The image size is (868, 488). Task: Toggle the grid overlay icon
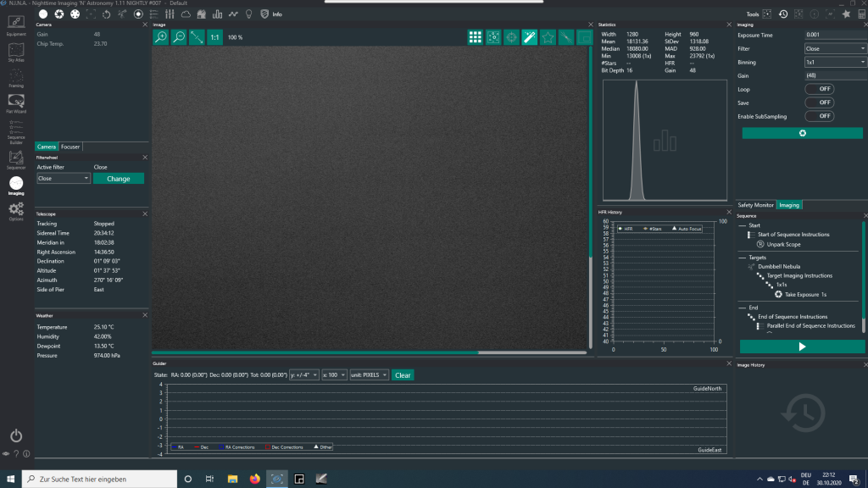(476, 37)
